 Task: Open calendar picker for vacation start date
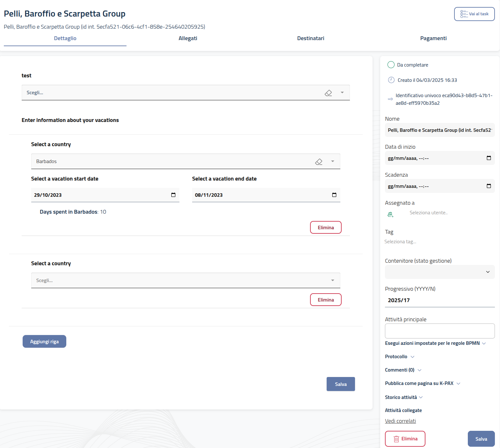point(173,195)
